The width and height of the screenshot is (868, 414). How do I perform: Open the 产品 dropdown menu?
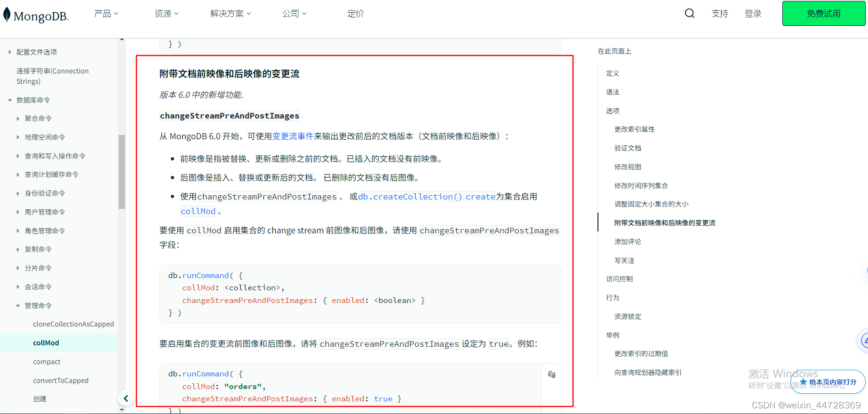(x=106, y=14)
